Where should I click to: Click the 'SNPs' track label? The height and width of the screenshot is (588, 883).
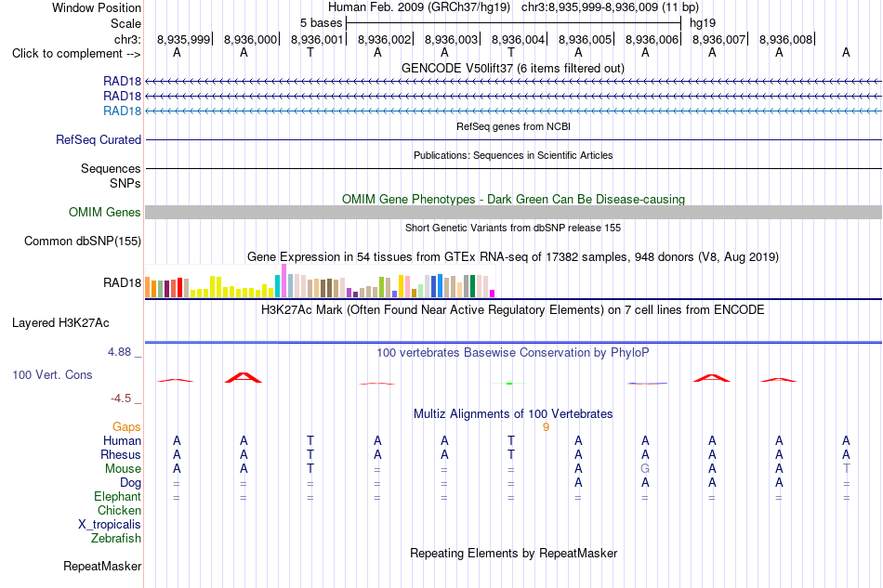(125, 183)
